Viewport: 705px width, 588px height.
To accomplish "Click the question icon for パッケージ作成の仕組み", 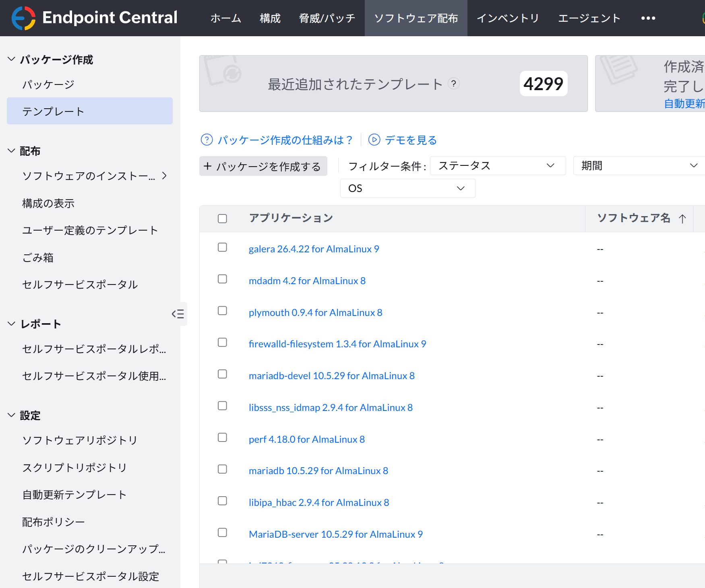I will pos(207,140).
